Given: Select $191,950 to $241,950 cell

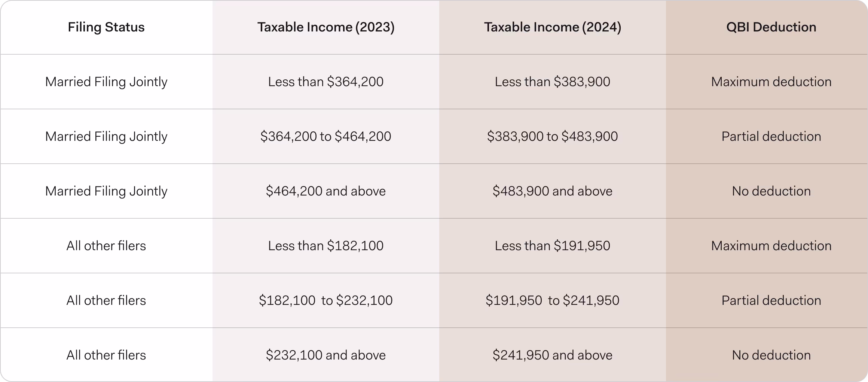Looking at the screenshot, I should tap(553, 300).
